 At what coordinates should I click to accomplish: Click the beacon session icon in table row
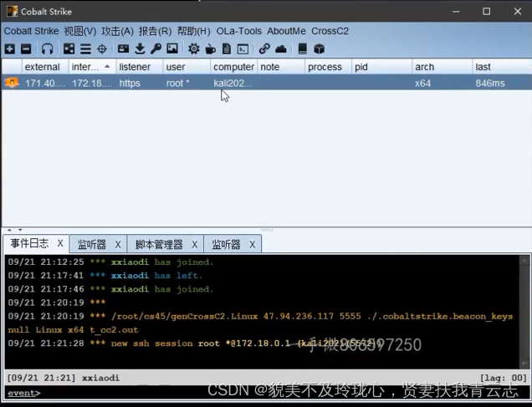coord(12,83)
